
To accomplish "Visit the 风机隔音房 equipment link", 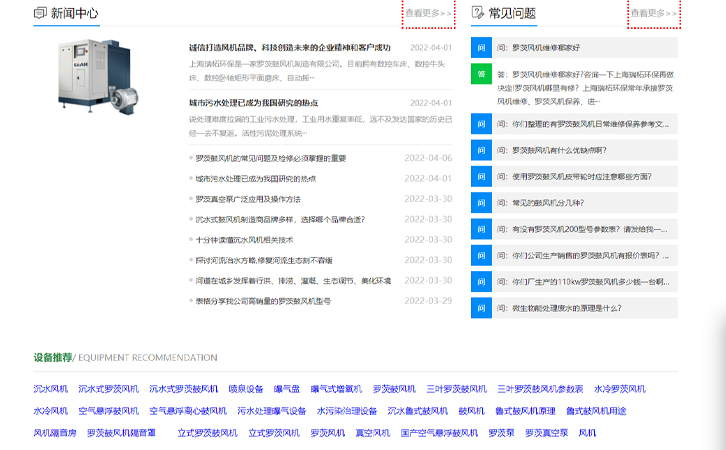I will coord(55,433).
